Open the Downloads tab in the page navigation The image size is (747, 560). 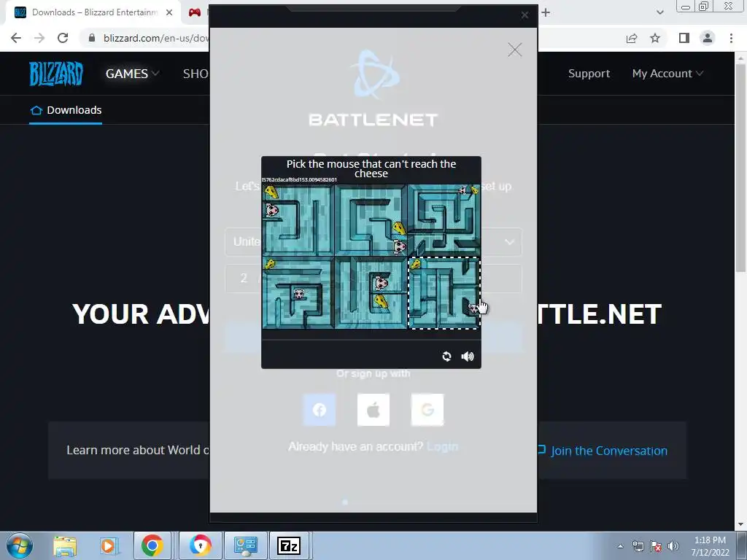pos(66,110)
